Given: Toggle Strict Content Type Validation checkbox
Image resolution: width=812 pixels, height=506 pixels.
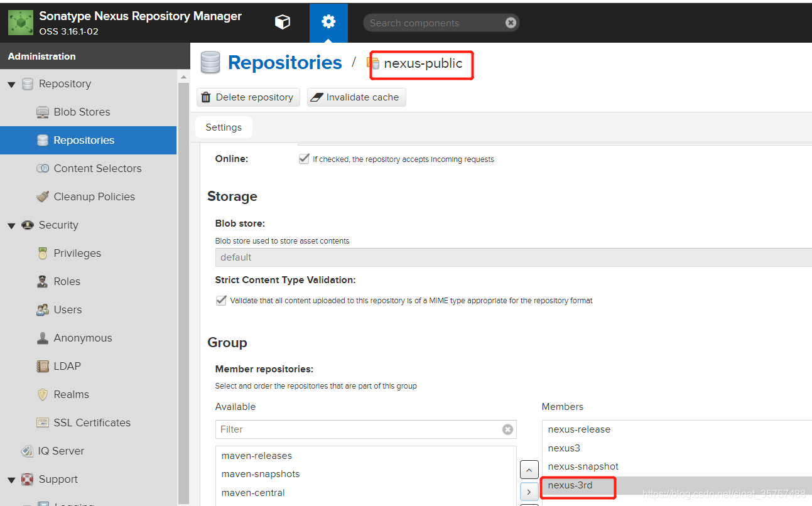Looking at the screenshot, I should pyautogui.click(x=221, y=300).
